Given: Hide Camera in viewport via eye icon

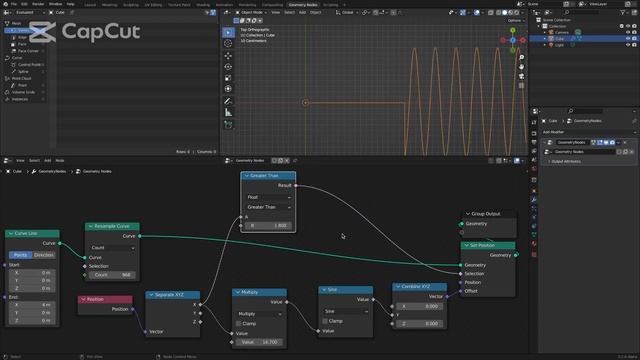Looking at the screenshot, I should 628,32.
